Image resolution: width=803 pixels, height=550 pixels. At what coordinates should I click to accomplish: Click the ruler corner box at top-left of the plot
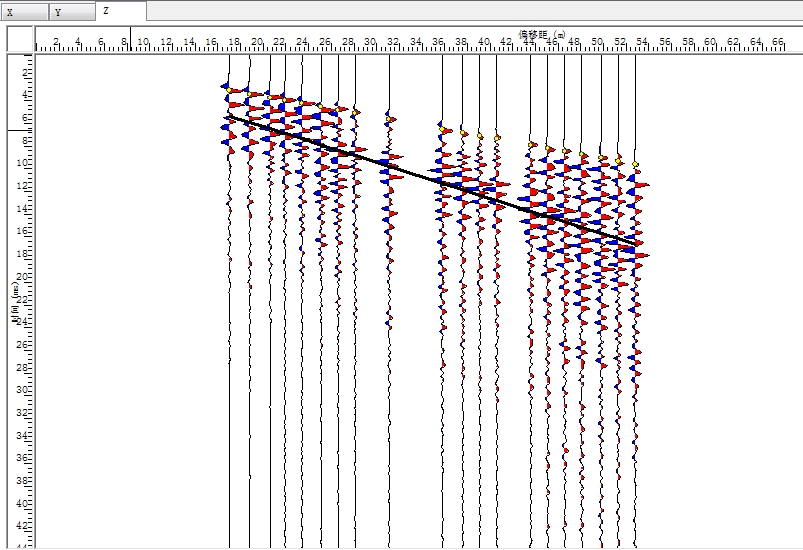click(21, 38)
